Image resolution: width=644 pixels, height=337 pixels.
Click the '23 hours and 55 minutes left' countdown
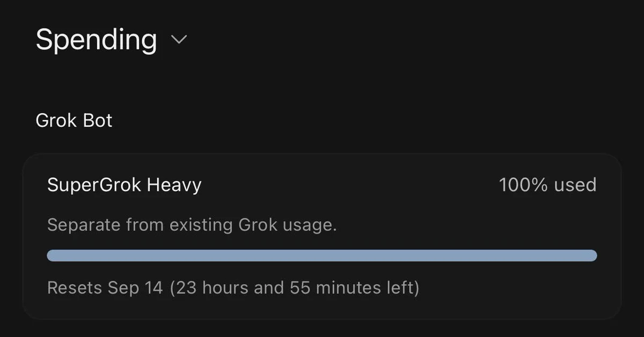click(x=295, y=288)
